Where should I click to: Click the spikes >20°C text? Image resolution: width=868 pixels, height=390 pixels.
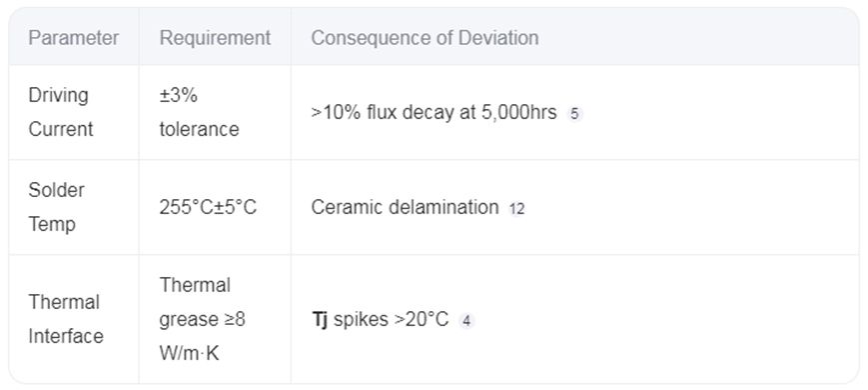(391, 320)
